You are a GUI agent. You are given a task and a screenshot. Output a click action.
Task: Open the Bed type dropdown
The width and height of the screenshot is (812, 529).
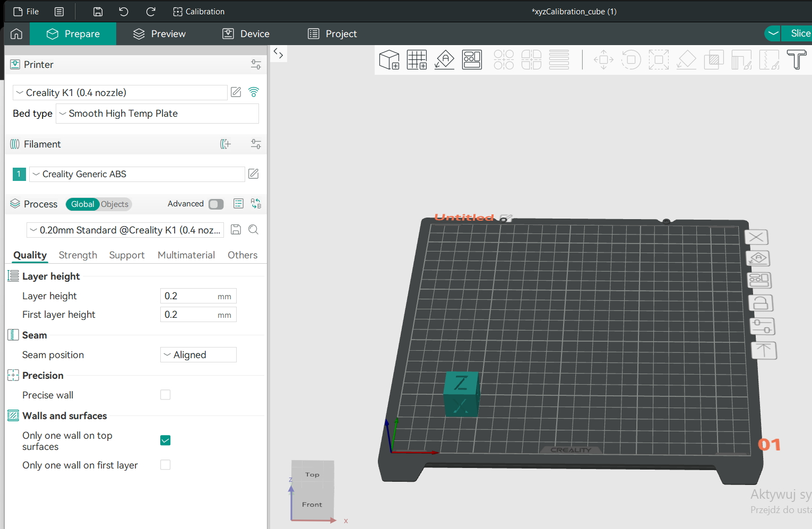pyautogui.click(x=157, y=114)
